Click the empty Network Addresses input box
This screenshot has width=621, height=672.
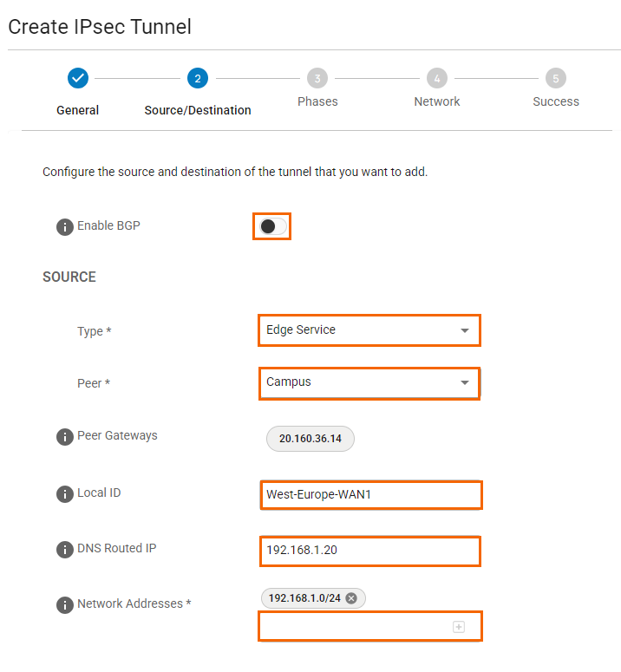pos(356,626)
